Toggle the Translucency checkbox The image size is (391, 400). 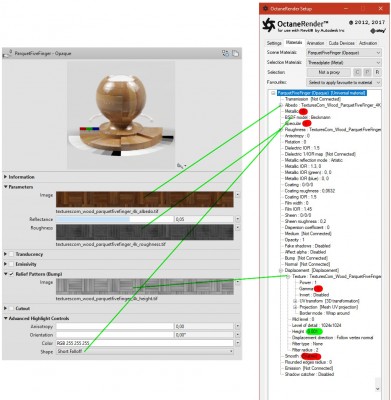pos(11,254)
